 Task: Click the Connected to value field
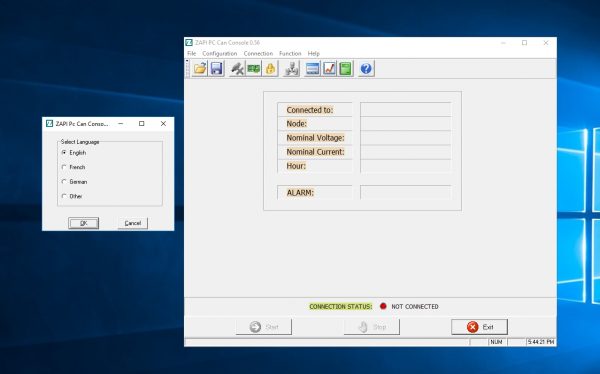tap(406, 109)
